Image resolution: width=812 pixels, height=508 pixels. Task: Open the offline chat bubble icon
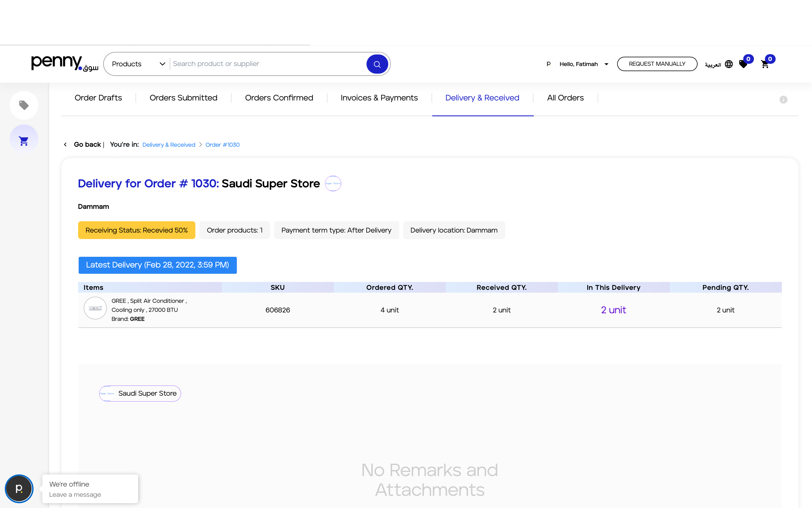(x=19, y=489)
